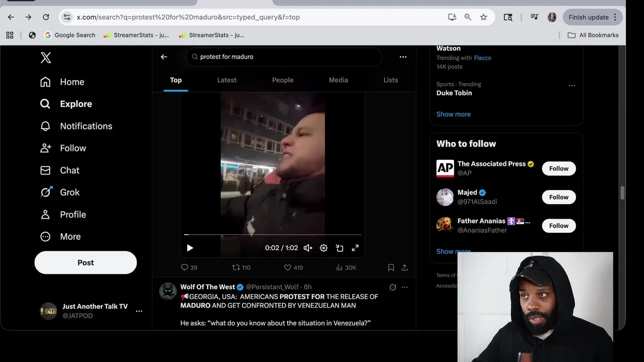
Task: Open the media control icon in Chrome toolbar
Action: pyautogui.click(x=534, y=17)
